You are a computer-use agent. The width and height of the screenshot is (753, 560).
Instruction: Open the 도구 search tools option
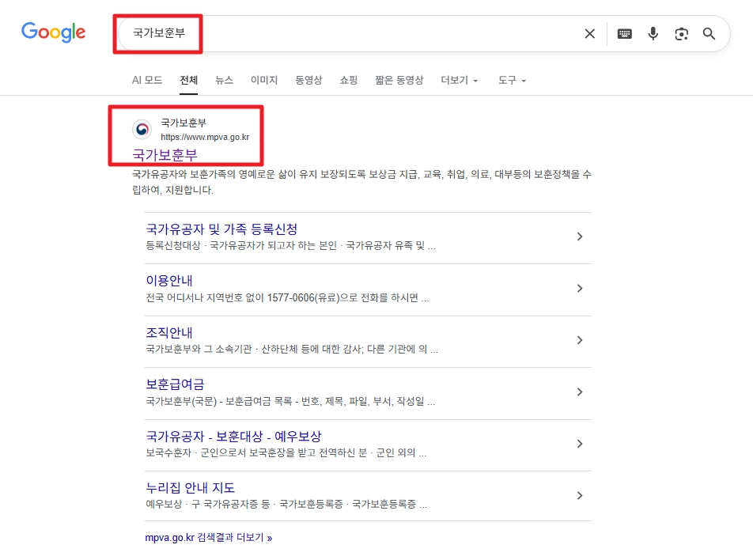(507, 80)
